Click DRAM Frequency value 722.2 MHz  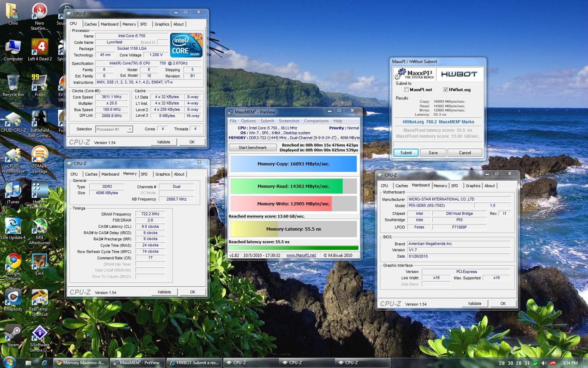pyautogui.click(x=150, y=214)
